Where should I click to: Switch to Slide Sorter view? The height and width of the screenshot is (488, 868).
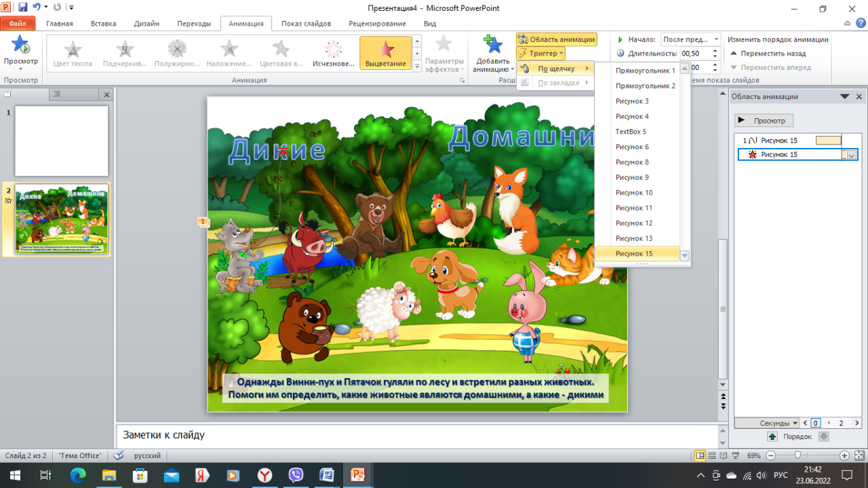(711, 455)
